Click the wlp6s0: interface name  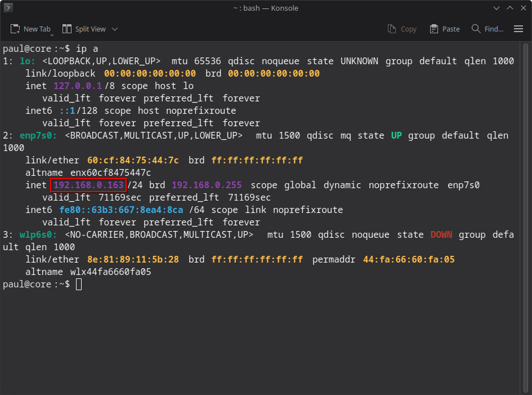pyautogui.click(x=38, y=235)
